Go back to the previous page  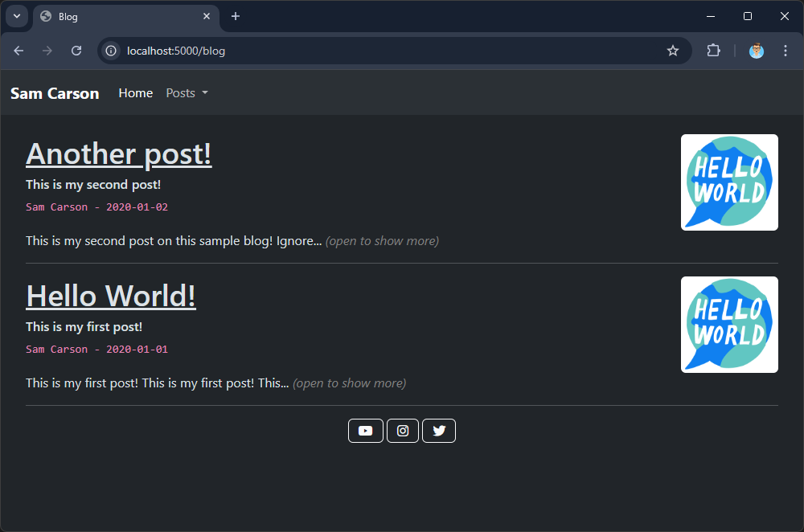pos(18,51)
